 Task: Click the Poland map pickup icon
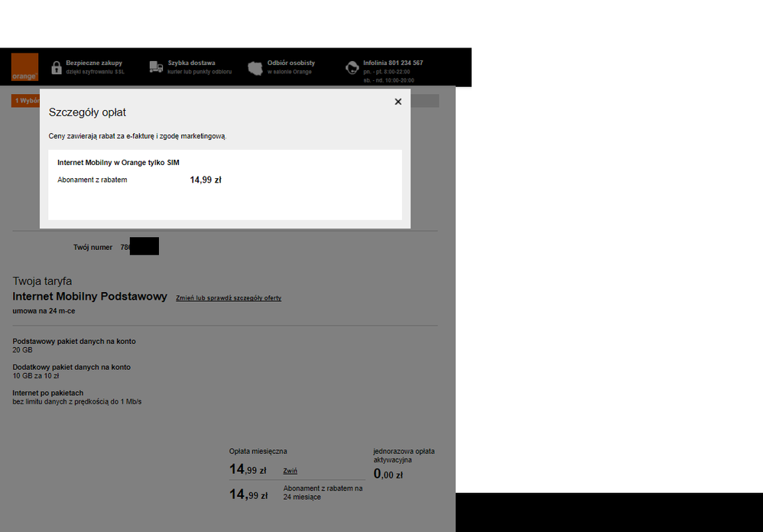[255, 68]
